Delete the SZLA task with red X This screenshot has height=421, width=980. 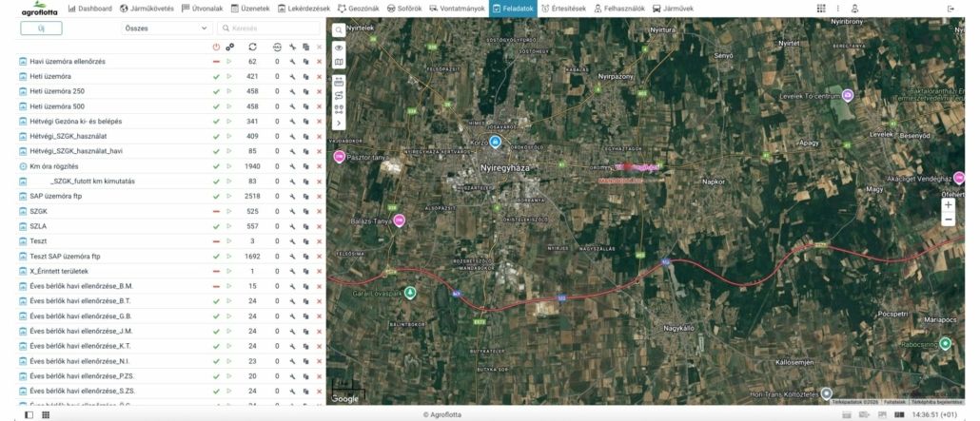[x=319, y=226]
